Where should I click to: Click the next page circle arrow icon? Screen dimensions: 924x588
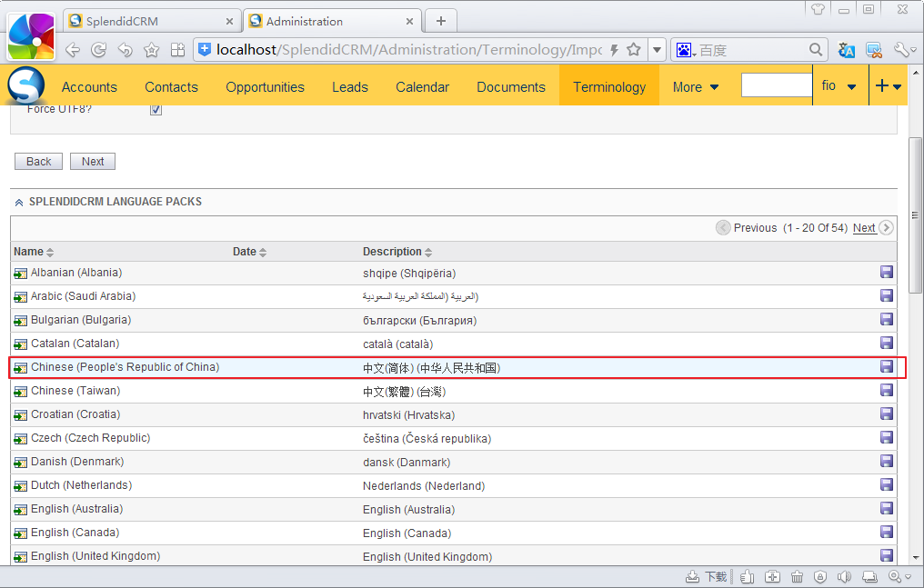click(x=886, y=228)
